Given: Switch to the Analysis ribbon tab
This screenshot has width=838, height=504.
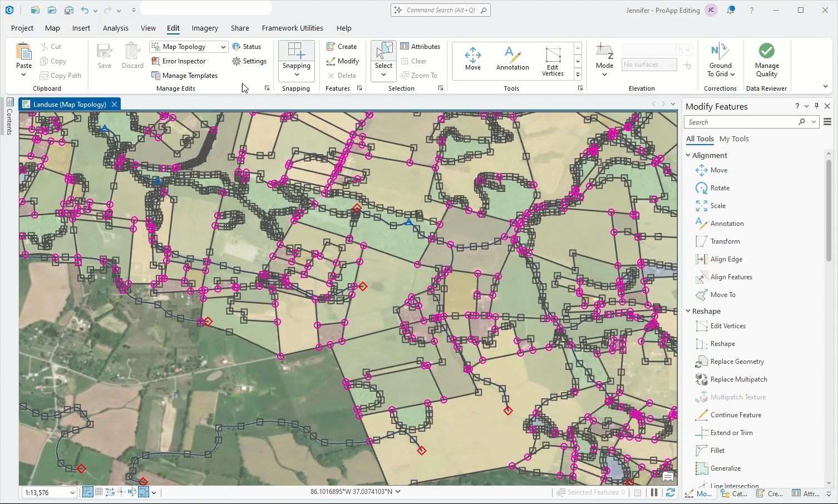Looking at the screenshot, I should click(116, 28).
